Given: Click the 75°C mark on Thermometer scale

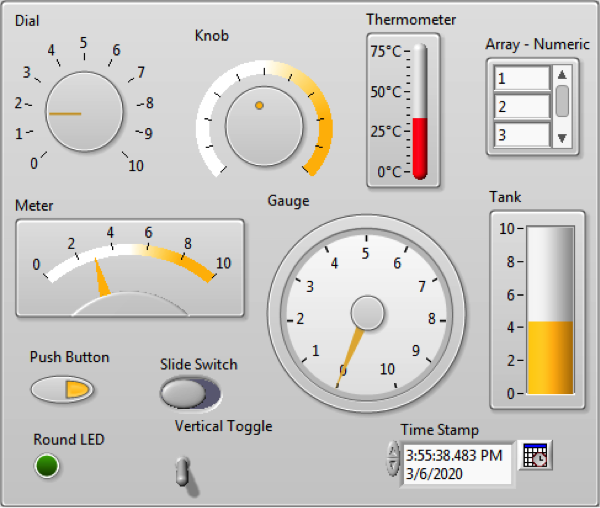Looking at the screenshot, I should (x=384, y=51).
